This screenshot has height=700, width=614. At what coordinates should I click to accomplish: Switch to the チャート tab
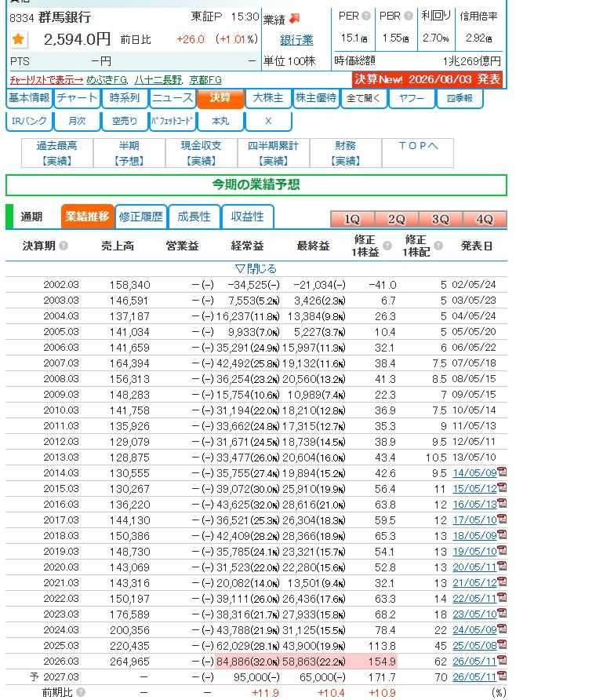77,98
